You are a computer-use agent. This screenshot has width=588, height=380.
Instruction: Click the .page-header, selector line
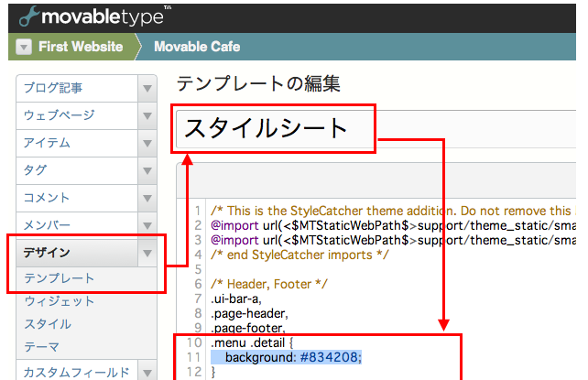pyautogui.click(x=249, y=313)
